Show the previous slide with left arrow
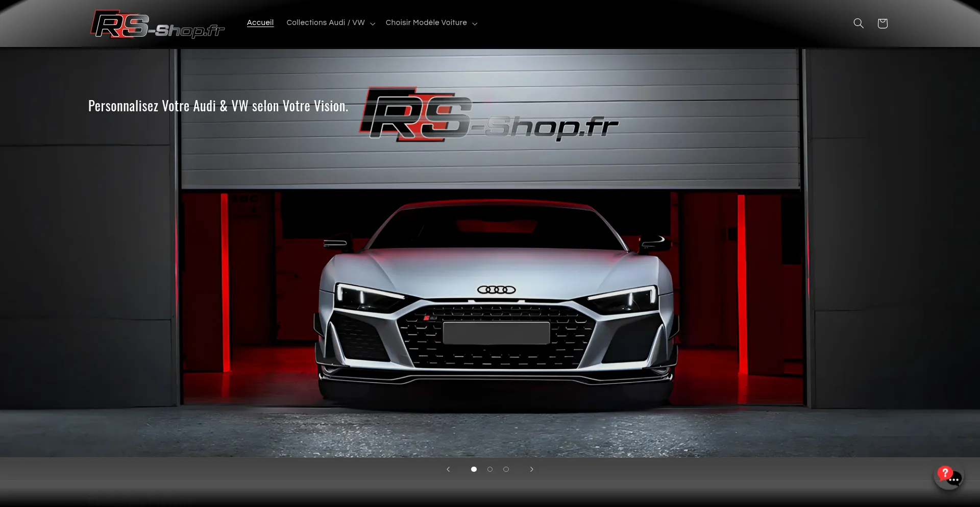The image size is (980, 507). 448,469
